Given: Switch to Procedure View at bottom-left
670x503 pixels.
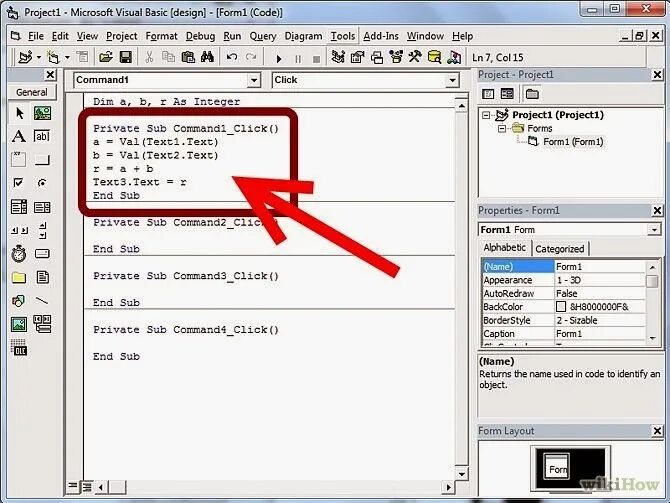Looking at the screenshot, I should pos(73,486).
